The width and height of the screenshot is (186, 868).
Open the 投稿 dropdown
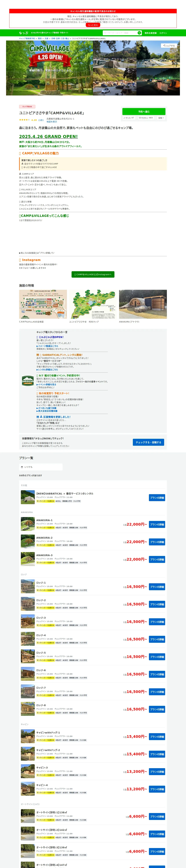[x=161, y=118]
